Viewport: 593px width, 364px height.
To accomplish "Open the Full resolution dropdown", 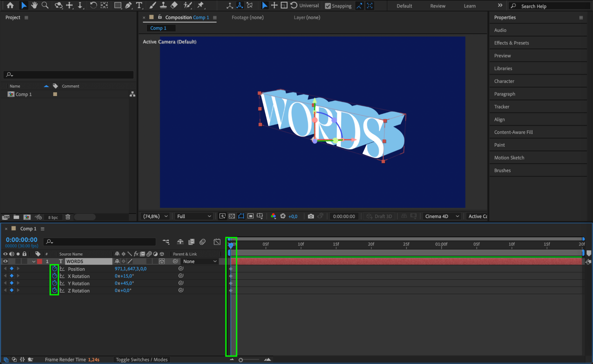I will [194, 216].
